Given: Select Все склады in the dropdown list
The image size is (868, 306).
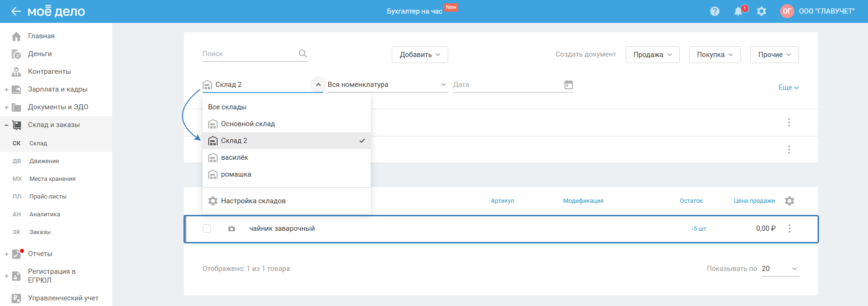Looking at the screenshot, I should click(x=286, y=107).
